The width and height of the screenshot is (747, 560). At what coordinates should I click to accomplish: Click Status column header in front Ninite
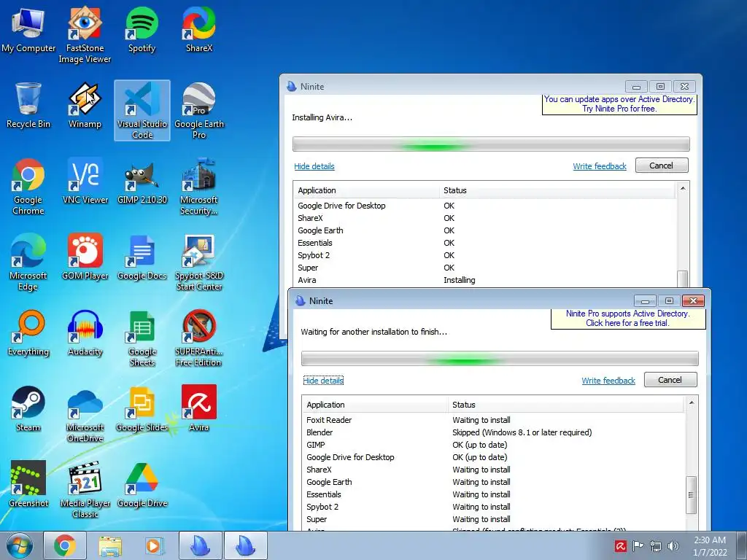[x=566, y=404]
